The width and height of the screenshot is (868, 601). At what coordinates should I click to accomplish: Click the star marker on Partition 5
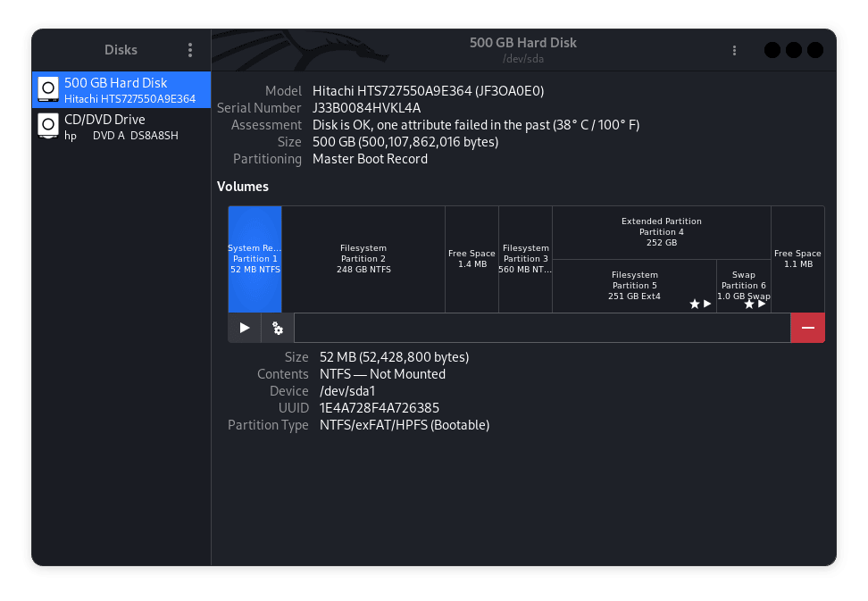694,304
